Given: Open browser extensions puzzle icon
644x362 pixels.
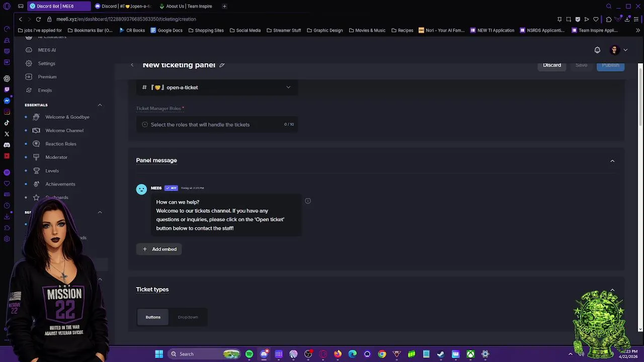Looking at the screenshot, I should [609, 19].
